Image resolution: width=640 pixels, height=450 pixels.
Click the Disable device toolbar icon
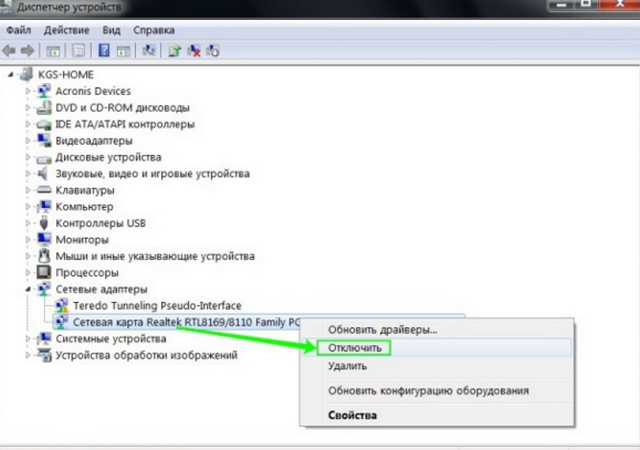coord(213,50)
